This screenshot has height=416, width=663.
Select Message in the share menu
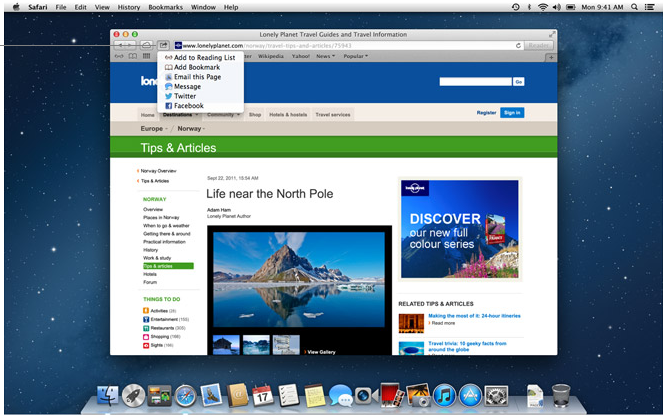pyautogui.click(x=200, y=87)
